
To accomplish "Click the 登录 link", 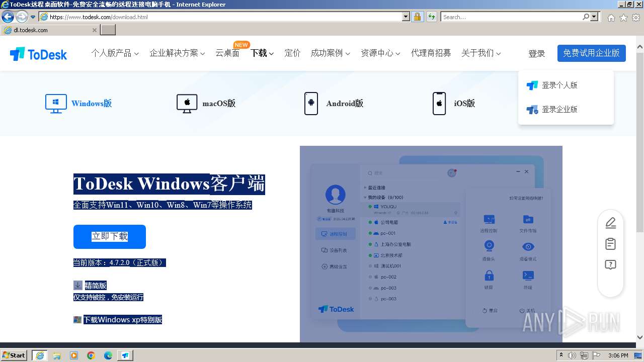I will click(x=536, y=53).
